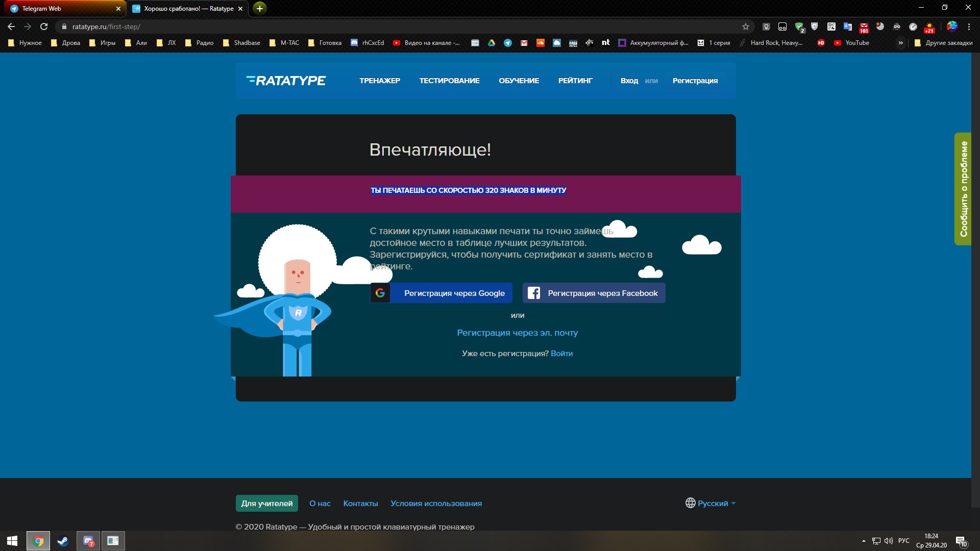The width and height of the screenshot is (980, 551).
Task: Click the Вход login link
Action: [629, 81]
